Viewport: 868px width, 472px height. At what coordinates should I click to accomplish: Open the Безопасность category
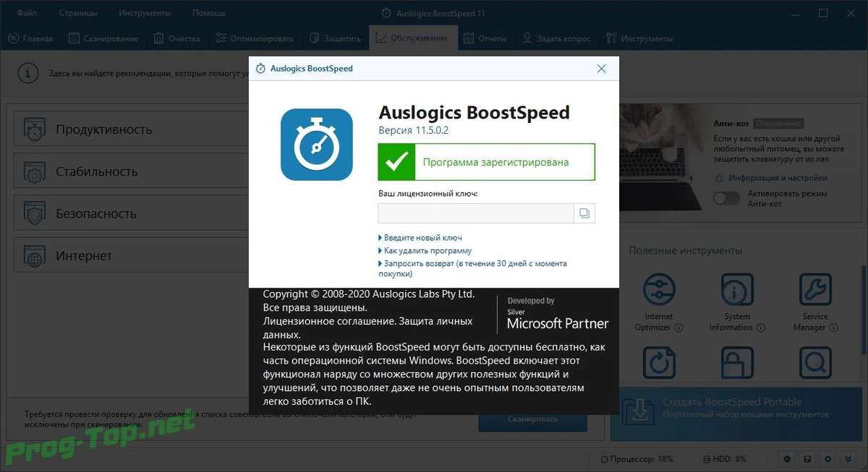(131, 213)
